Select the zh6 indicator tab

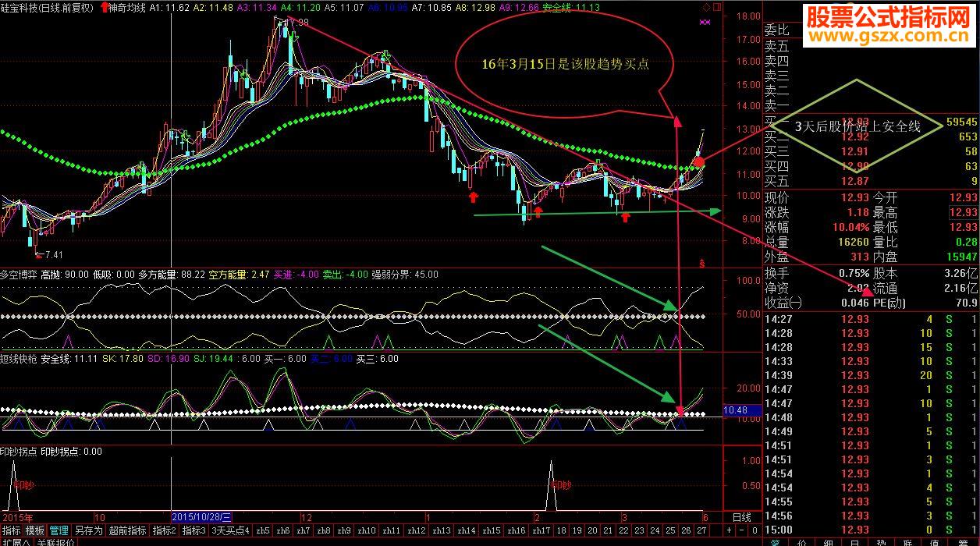coord(283,530)
